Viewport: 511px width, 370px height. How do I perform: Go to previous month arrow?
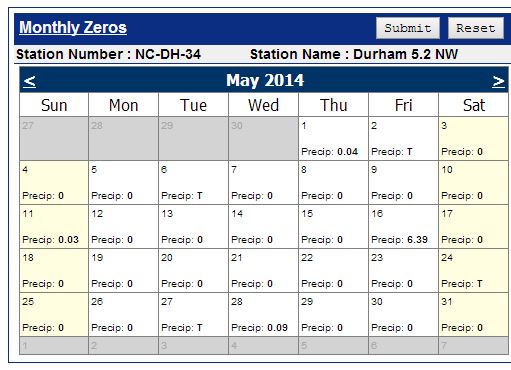[30, 81]
